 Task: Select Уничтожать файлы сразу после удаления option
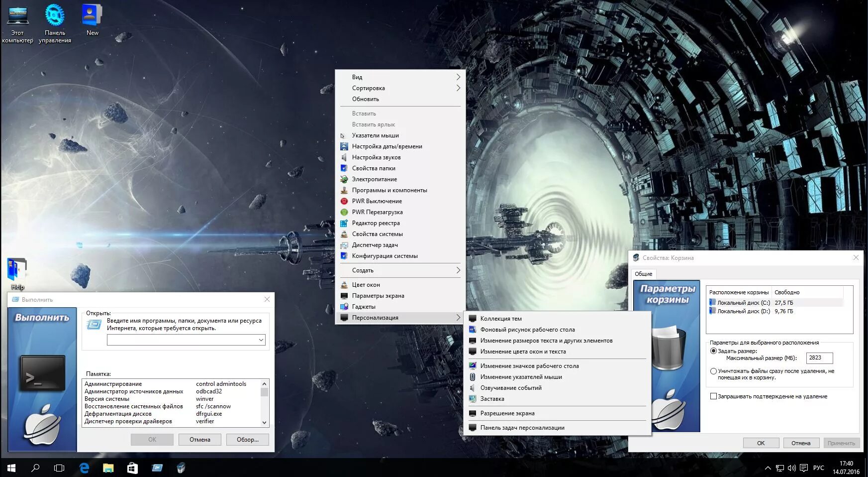click(x=714, y=371)
